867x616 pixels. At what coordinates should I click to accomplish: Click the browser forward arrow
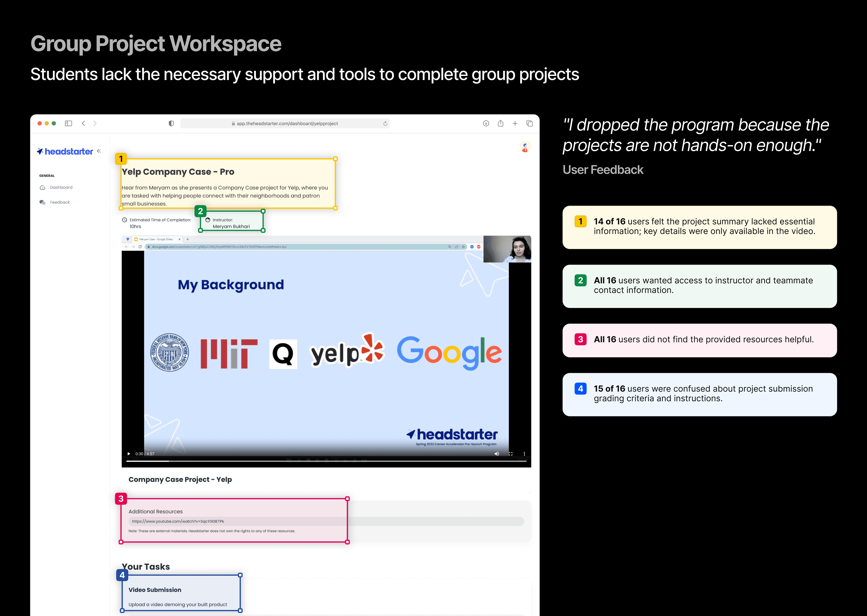tap(95, 123)
